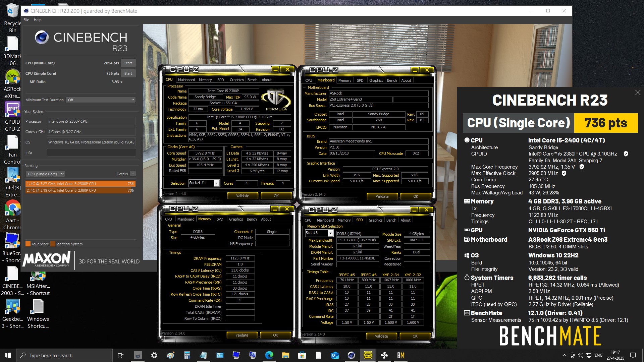
Task: Open the CINEBENCH 2003 desktop shortcut
Action: point(12,281)
